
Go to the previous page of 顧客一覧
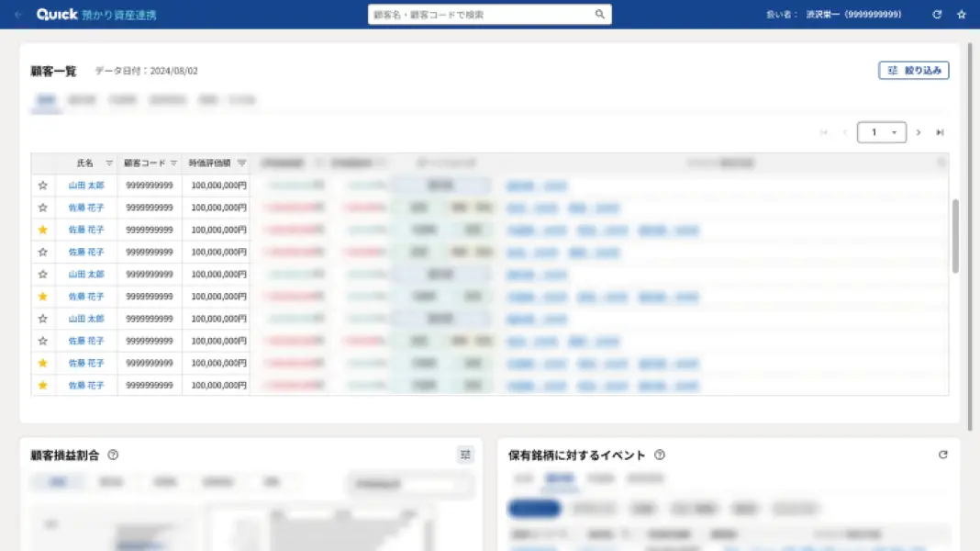pyautogui.click(x=845, y=132)
